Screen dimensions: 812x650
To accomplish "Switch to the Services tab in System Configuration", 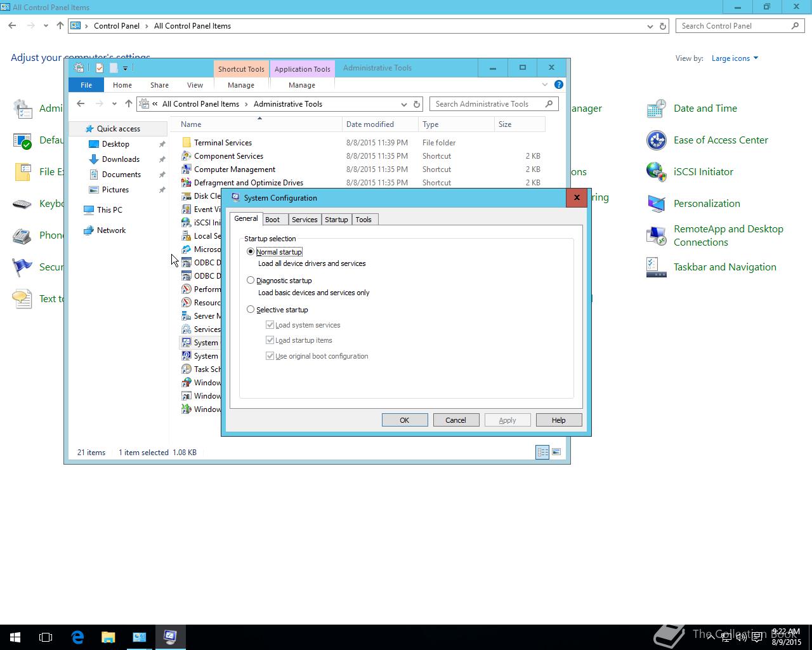I will [304, 220].
